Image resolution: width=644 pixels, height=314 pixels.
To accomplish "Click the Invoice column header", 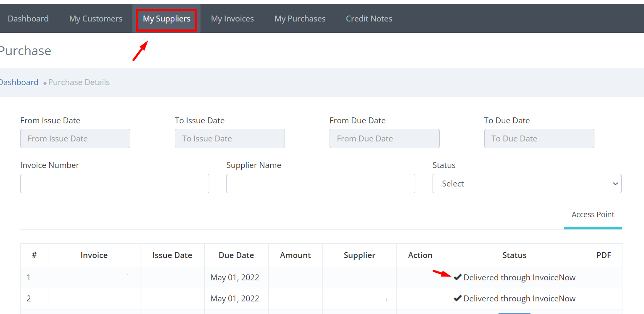I will click(x=94, y=255).
